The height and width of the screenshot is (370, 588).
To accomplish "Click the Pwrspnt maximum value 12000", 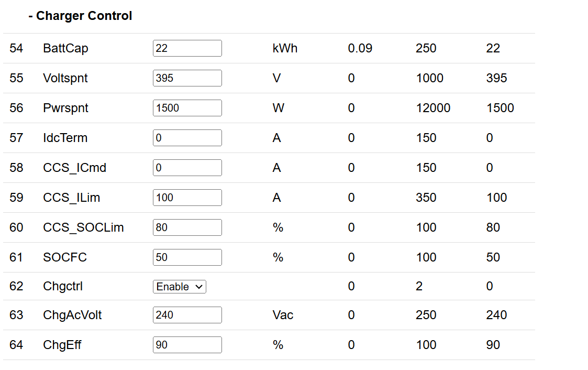I will [433, 108].
